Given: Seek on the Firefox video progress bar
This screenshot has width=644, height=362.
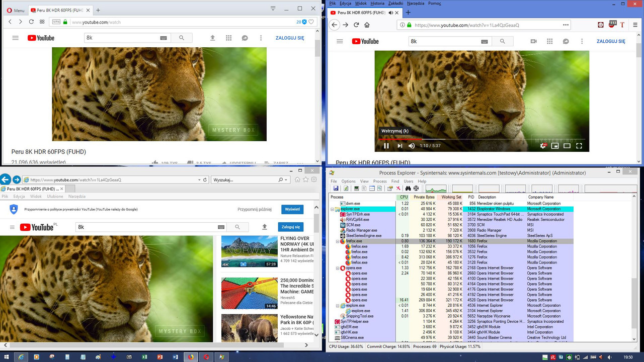Looking at the screenshot, I should pos(481,139).
